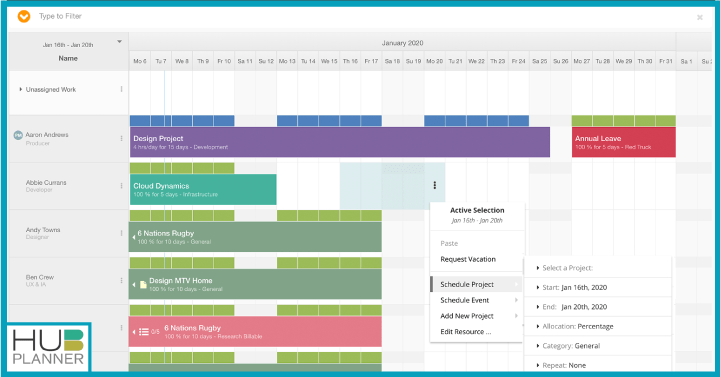
Task: Select the purple Design Project booking bar
Action: pos(340,142)
